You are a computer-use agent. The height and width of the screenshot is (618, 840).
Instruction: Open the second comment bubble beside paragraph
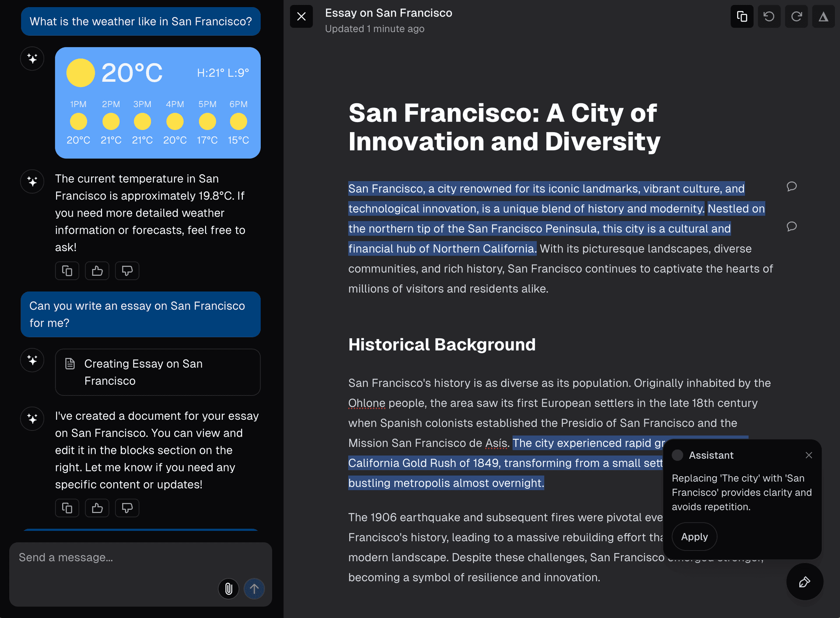click(x=791, y=226)
